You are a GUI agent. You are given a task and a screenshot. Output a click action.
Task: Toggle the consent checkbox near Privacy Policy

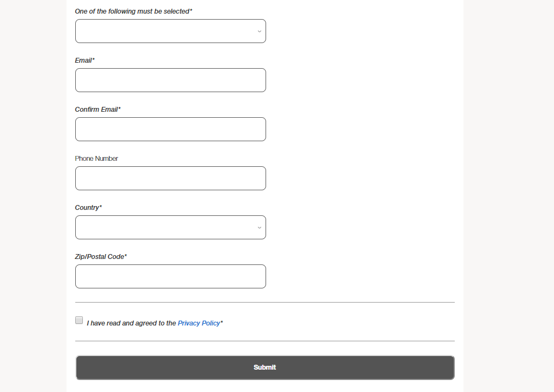(79, 320)
